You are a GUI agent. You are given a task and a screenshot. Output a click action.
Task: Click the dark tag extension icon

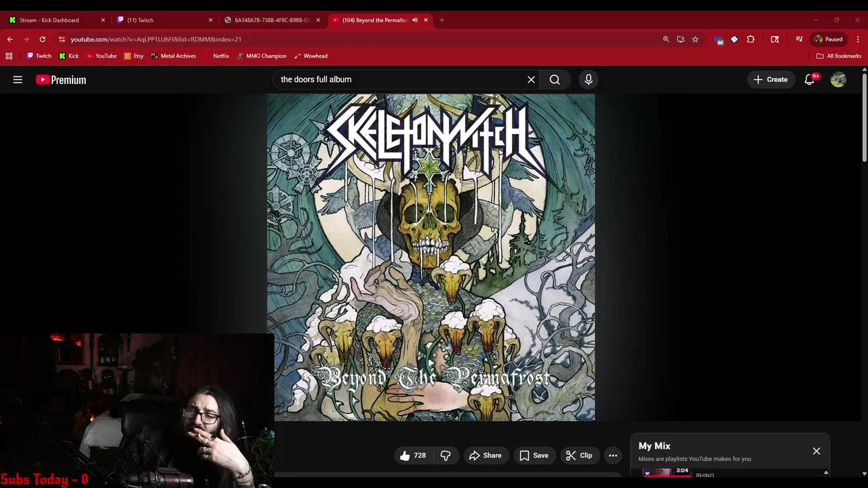[734, 39]
